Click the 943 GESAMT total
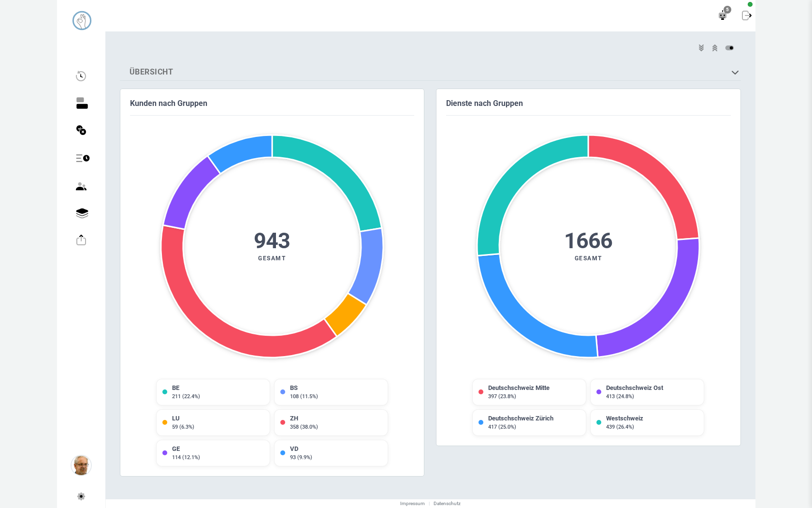Screen dimensions: 812x508 pyautogui.click(x=272, y=246)
